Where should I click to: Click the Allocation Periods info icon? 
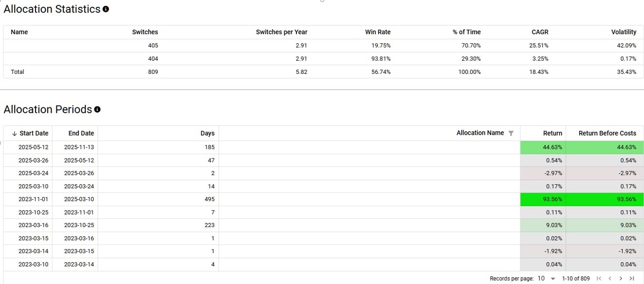tap(97, 109)
